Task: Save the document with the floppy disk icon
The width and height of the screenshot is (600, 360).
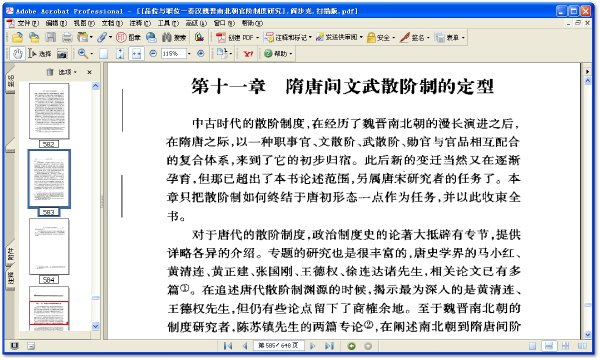Action: coord(51,37)
